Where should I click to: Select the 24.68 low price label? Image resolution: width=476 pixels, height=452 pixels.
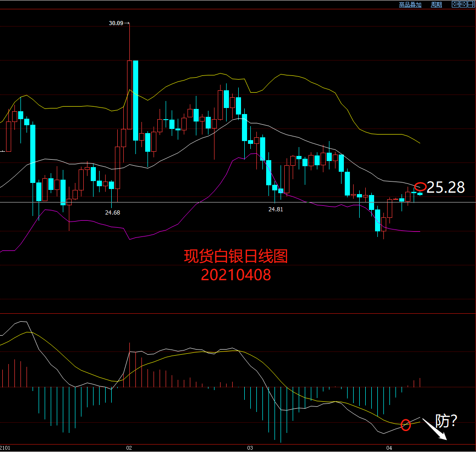pyautogui.click(x=113, y=213)
